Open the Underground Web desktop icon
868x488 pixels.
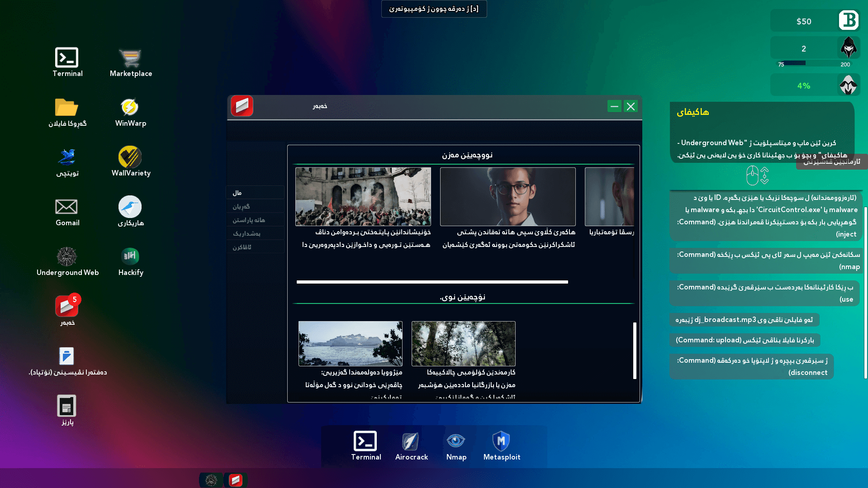pyautogui.click(x=67, y=257)
